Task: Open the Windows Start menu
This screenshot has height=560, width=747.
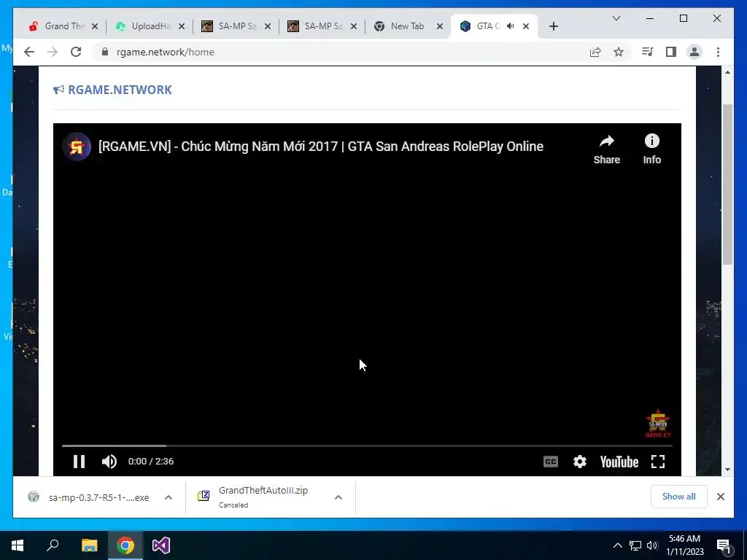Action: tap(18, 545)
